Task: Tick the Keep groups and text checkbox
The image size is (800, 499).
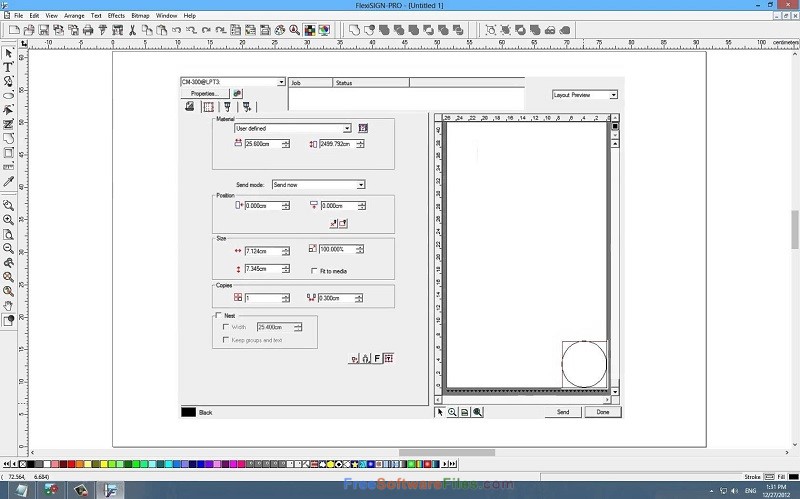Action: tap(225, 340)
